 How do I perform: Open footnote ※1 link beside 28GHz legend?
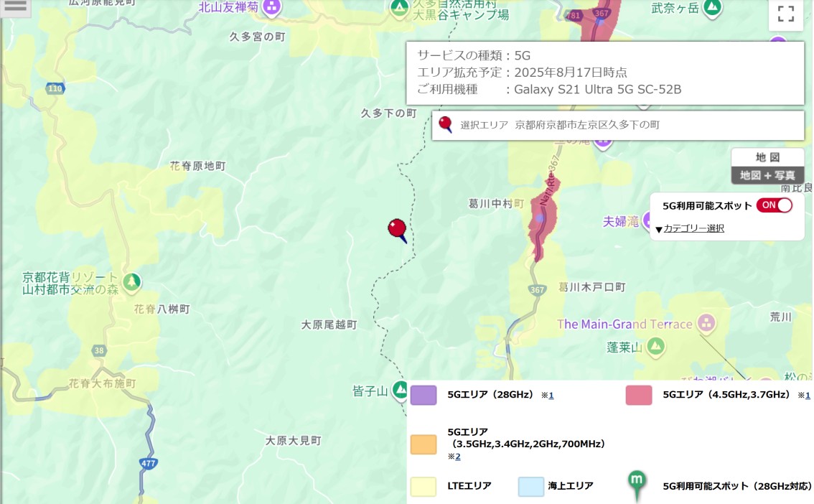(x=551, y=396)
